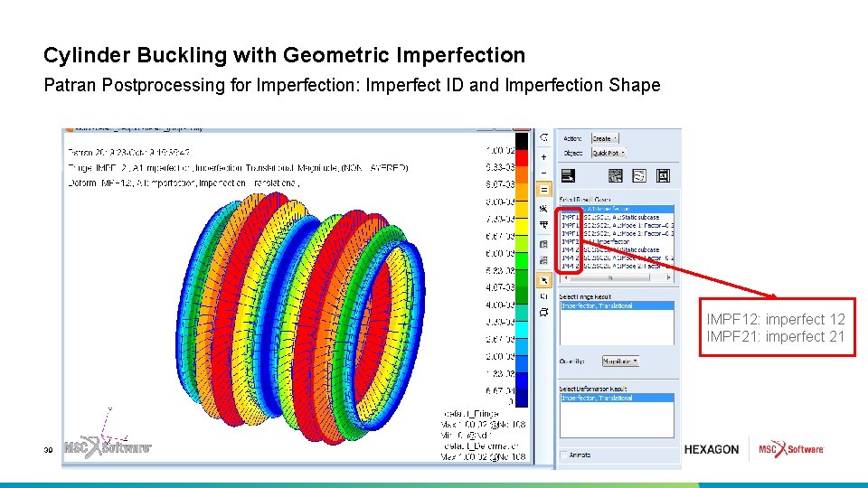868x488 pixels.
Task: Click the highlighted arrow pick icon
Action: tap(543, 280)
